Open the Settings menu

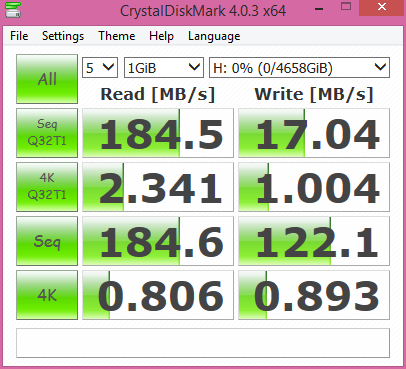pos(63,36)
